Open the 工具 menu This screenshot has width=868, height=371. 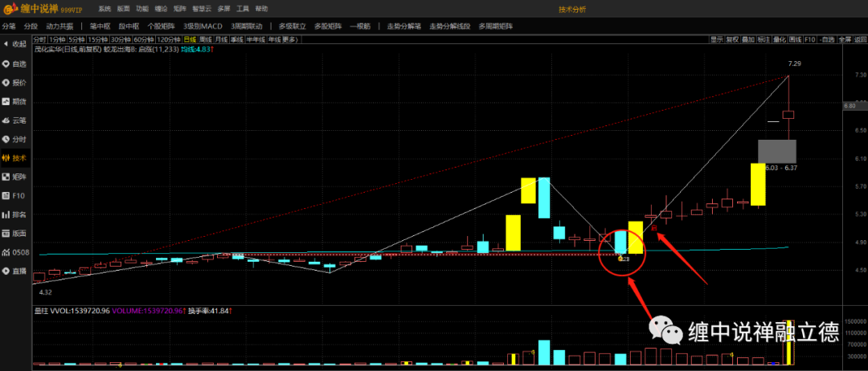coord(243,10)
